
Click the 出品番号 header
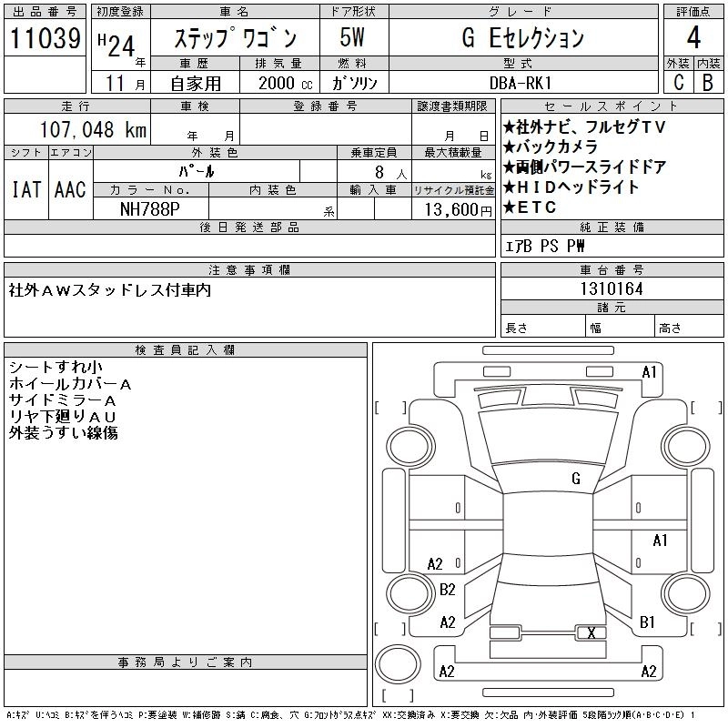tap(45, 12)
